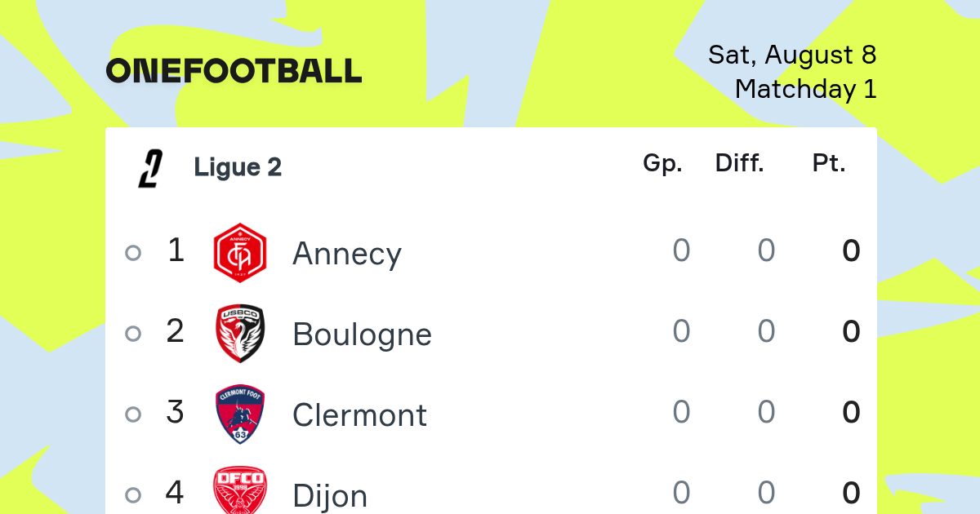The height and width of the screenshot is (514, 980).
Task: Open the Dijon team name
Action: [330, 496]
